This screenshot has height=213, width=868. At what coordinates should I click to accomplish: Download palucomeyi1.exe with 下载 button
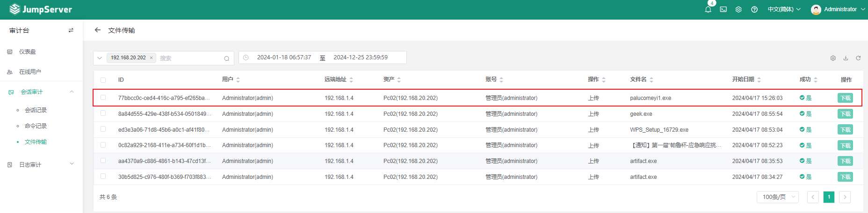pyautogui.click(x=845, y=98)
